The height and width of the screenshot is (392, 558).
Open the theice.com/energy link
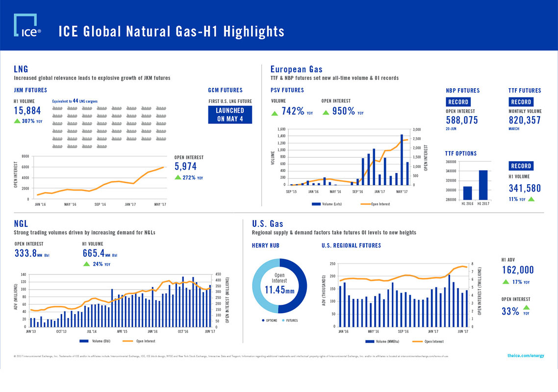tap(525, 356)
